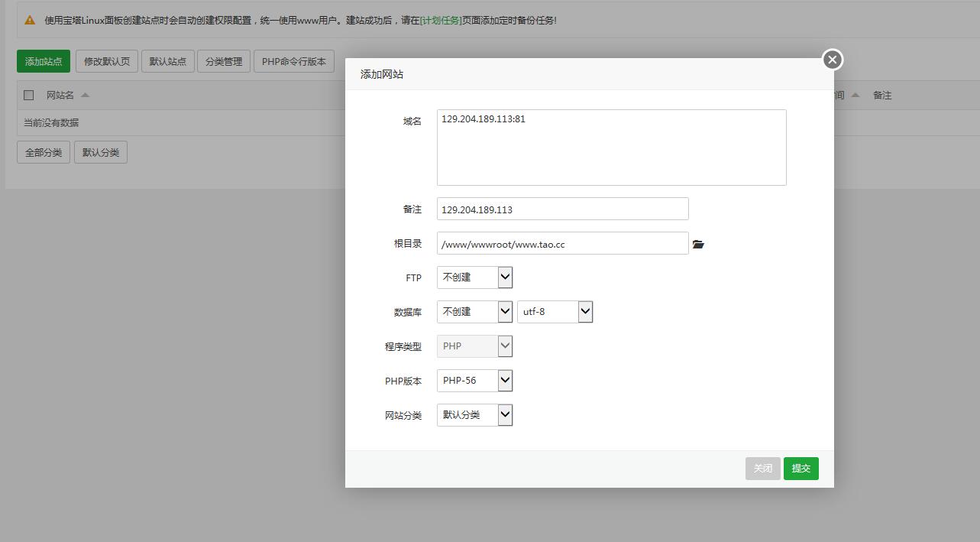Viewport: 980px width, 542px height.
Task: Toggle the select-all checkbox in table header
Action: pos(29,96)
